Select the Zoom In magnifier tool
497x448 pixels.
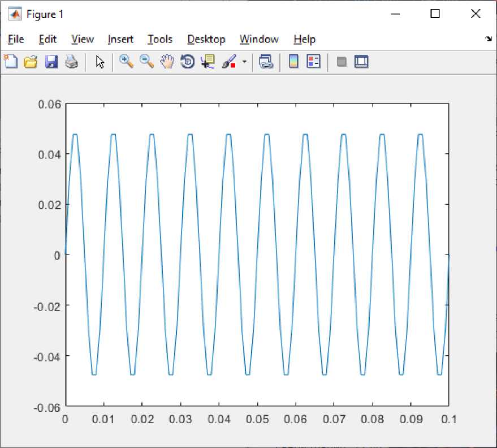click(126, 62)
